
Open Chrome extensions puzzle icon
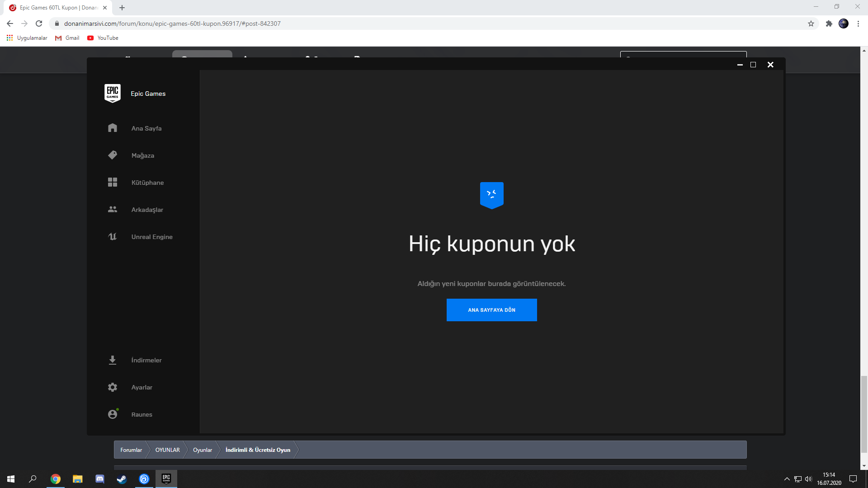click(x=829, y=23)
